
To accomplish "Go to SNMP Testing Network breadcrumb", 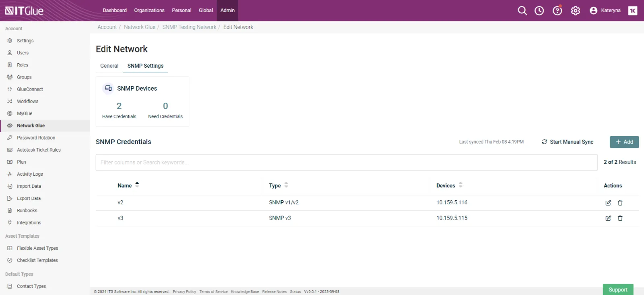I will 189,27.
